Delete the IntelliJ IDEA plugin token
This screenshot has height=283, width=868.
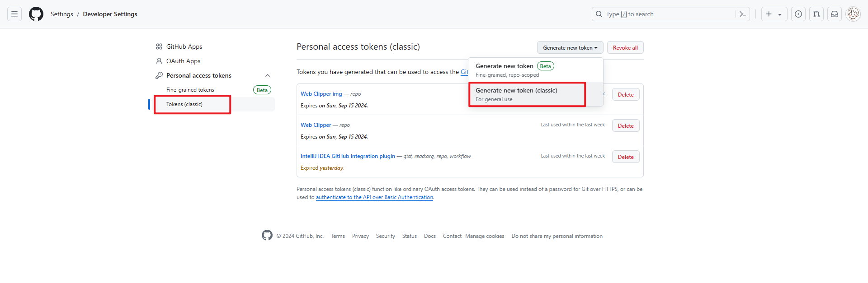626,157
